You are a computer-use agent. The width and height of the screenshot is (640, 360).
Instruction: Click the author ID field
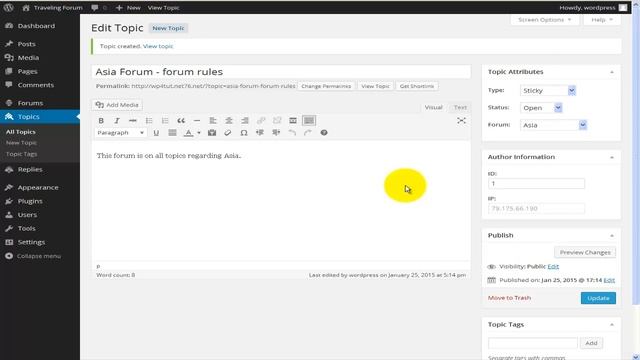point(536,184)
